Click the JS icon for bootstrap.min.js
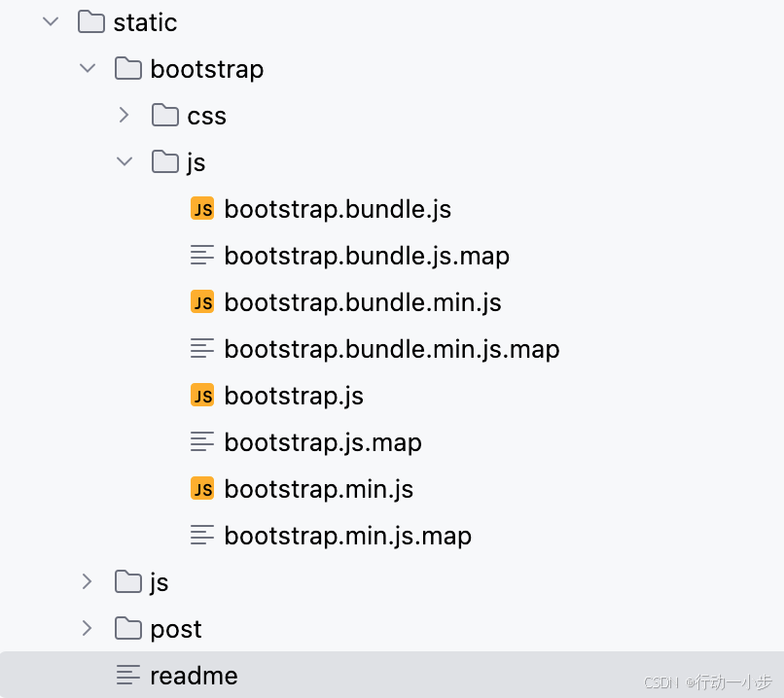The image size is (784, 698). (x=202, y=488)
